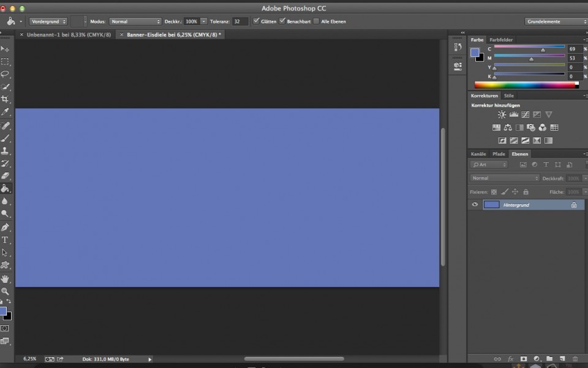Add a Curves adjustment
This screenshot has width=588, height=368.
click(526, 115)
